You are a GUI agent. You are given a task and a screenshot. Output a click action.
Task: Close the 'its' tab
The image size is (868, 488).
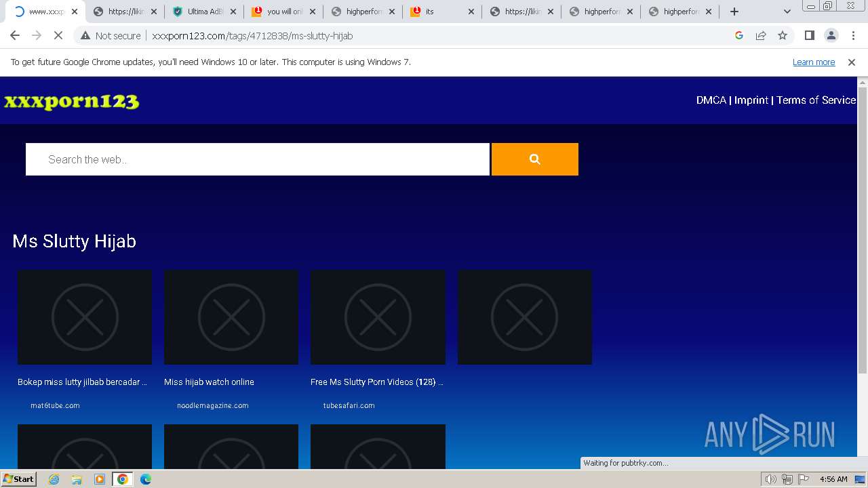[471, 12]
